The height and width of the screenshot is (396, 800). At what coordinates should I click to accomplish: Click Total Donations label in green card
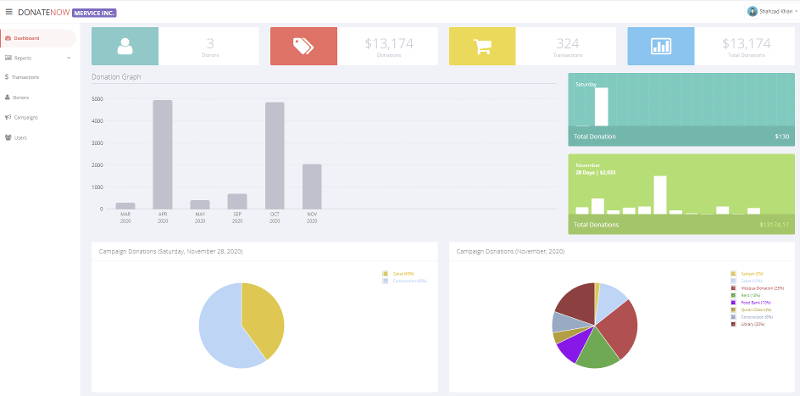click(596, 225)
